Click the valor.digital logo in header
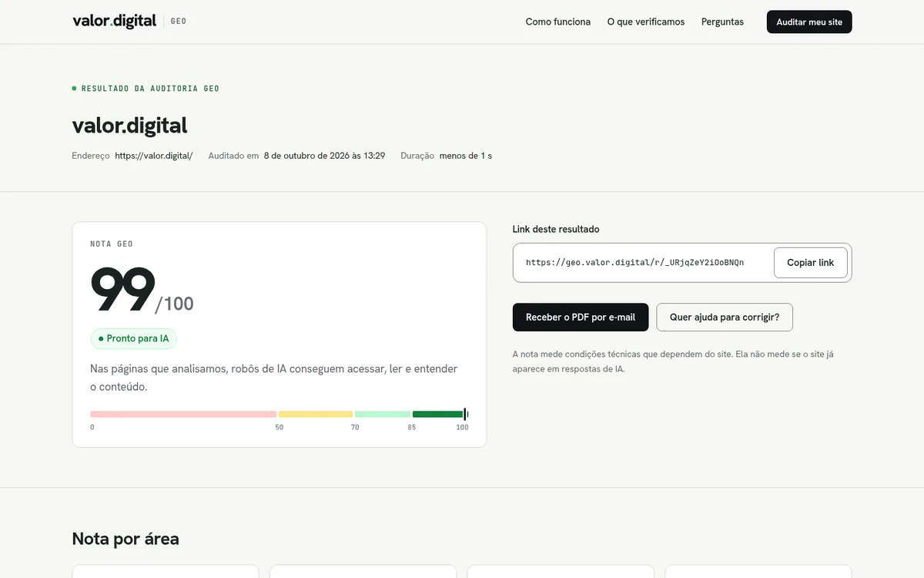This screenshot has height=578, width=924. 114,22
